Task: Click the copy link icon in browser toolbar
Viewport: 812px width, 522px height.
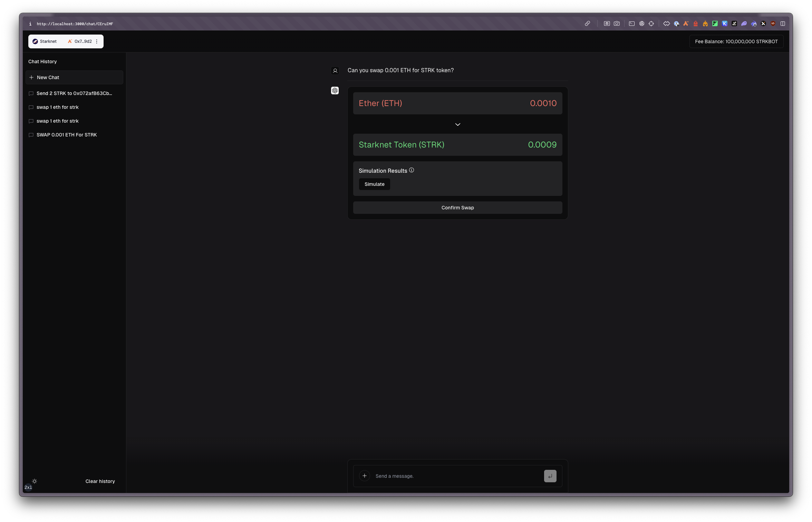Action: [x=587, y=23]
